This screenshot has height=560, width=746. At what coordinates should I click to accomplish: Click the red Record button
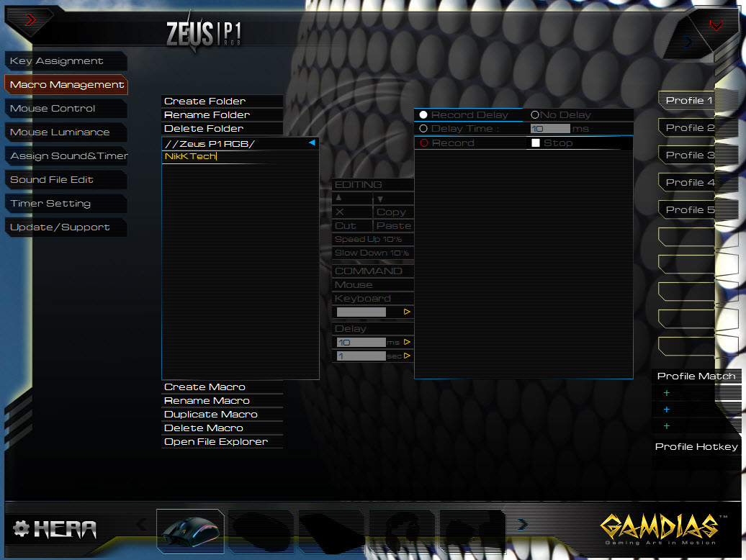424,143
